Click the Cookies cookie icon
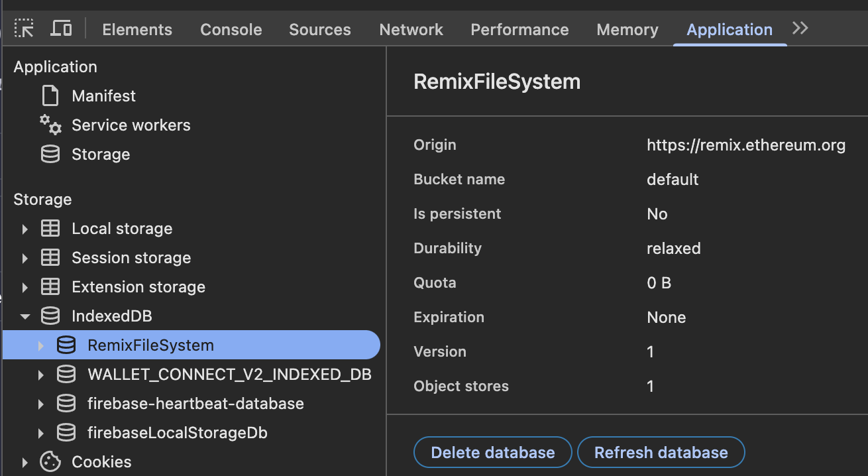This screenshot has width=868, height=476. pos(50,462)
